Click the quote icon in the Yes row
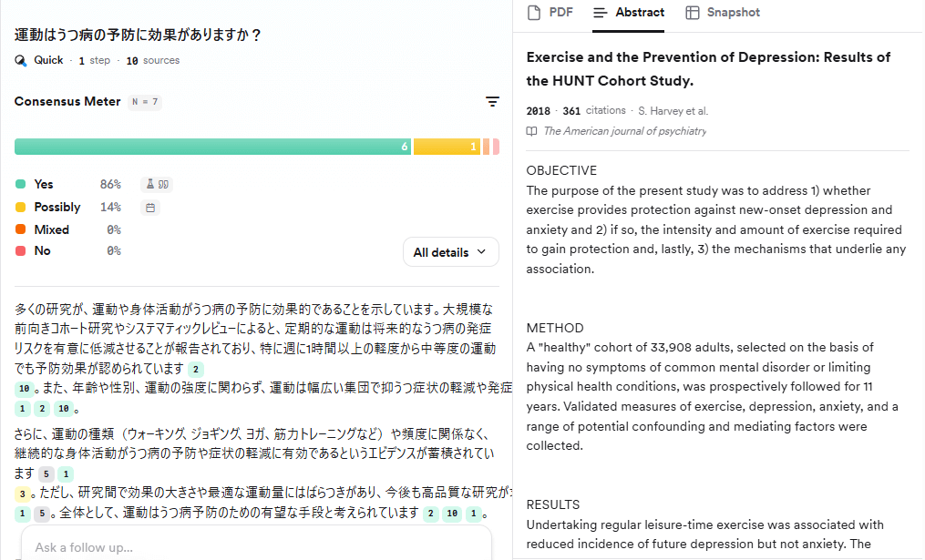 click(x=163, y=185)
